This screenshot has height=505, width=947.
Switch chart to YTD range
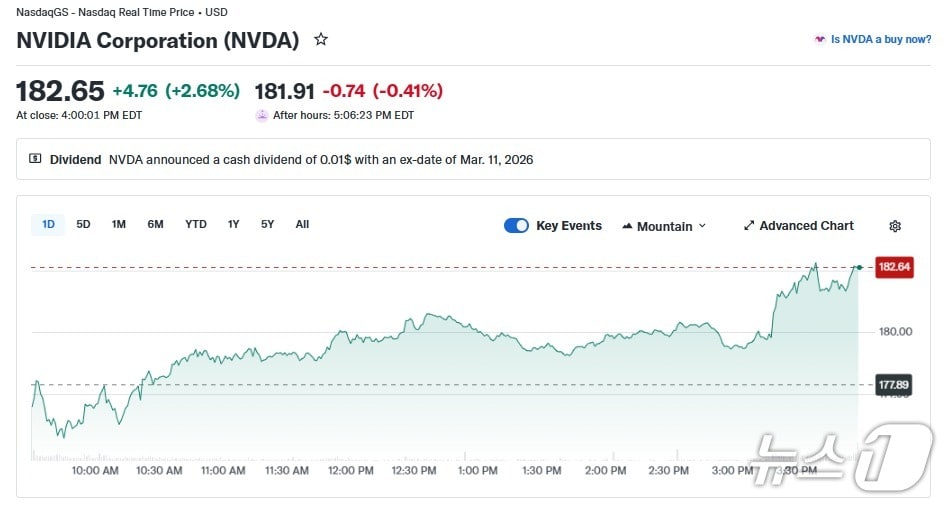(x=196, y=225)
